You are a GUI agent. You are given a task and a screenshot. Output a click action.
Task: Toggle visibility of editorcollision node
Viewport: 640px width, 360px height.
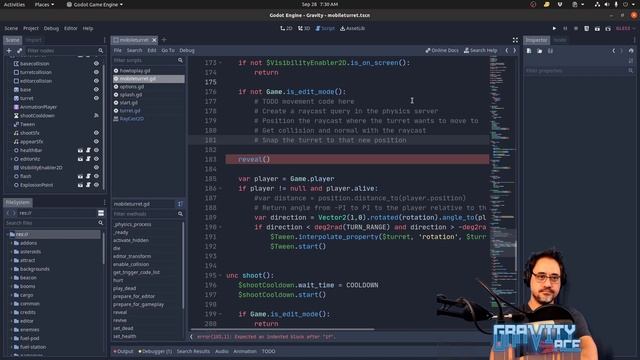click(96, 81)
